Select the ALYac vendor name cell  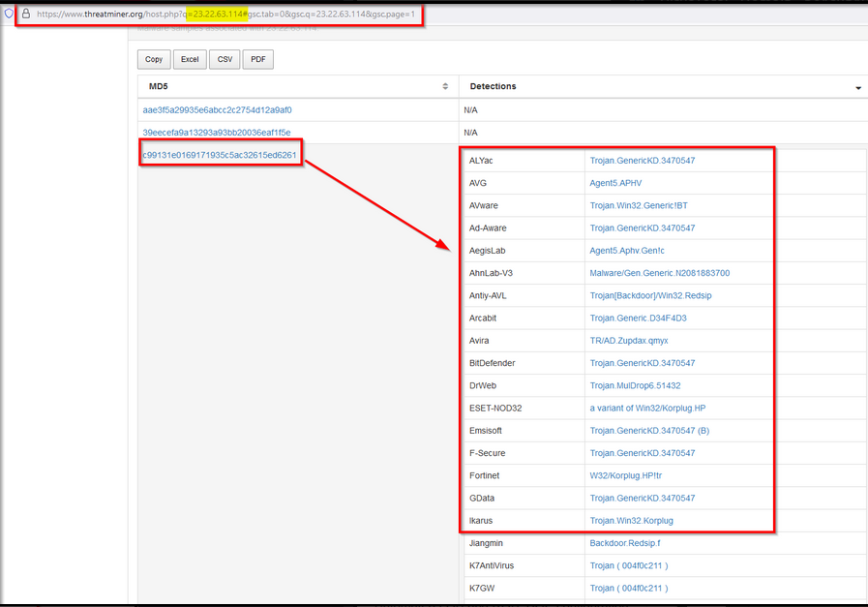tap(524, 161)
